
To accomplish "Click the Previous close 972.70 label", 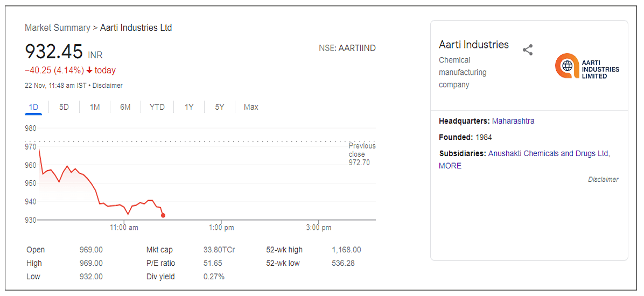I will pyautogui.click(x=362, y=154).
